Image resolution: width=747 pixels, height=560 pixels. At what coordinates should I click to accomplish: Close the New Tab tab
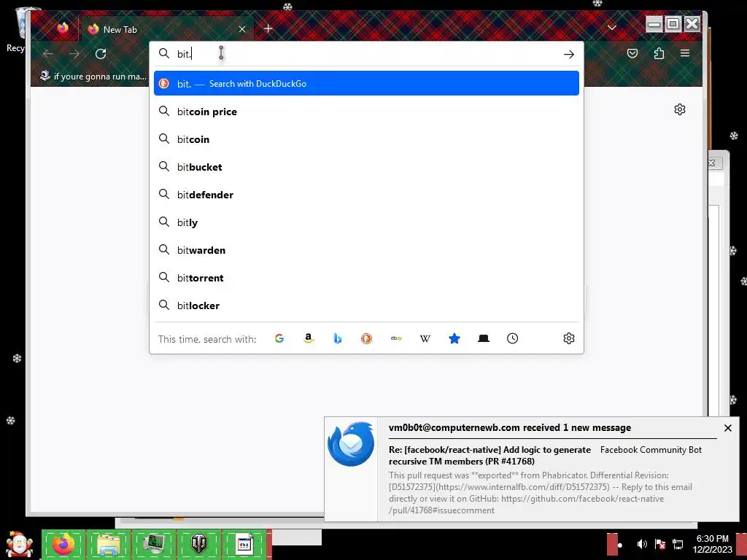242,29
